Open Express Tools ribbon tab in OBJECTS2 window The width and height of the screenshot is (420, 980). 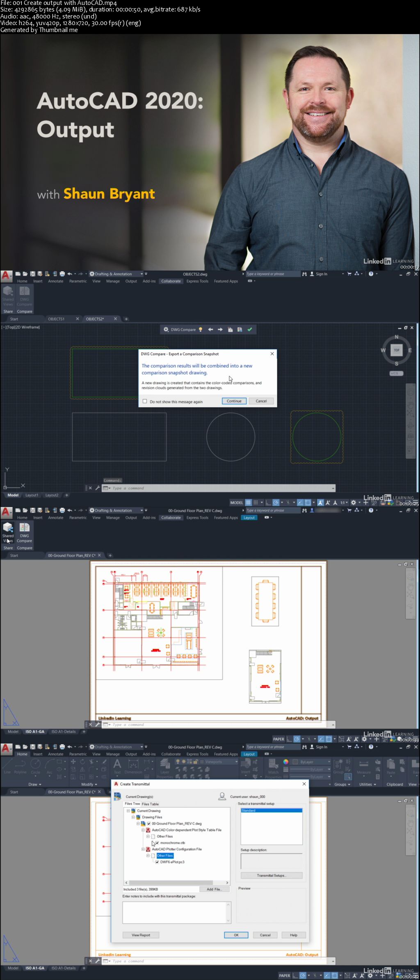pos(197,281)
